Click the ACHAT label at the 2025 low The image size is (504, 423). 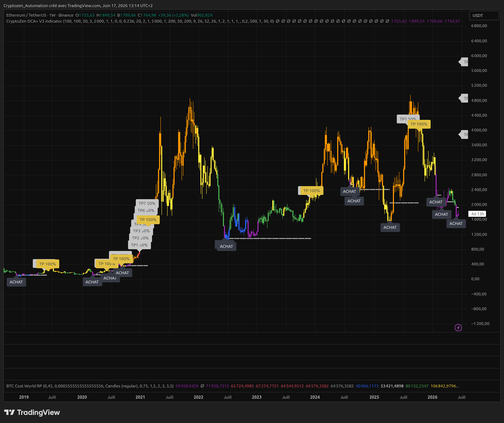pos(390,227)
